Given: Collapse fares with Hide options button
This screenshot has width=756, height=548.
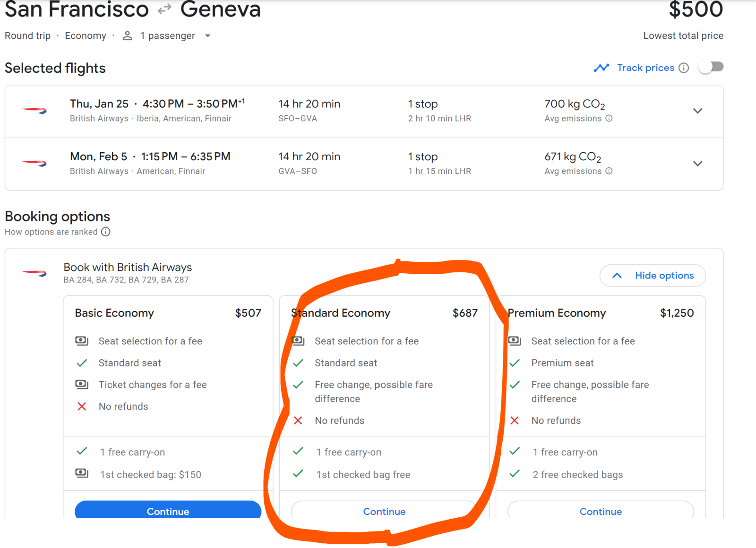Looking at the screenshot, I should point(653,276).
